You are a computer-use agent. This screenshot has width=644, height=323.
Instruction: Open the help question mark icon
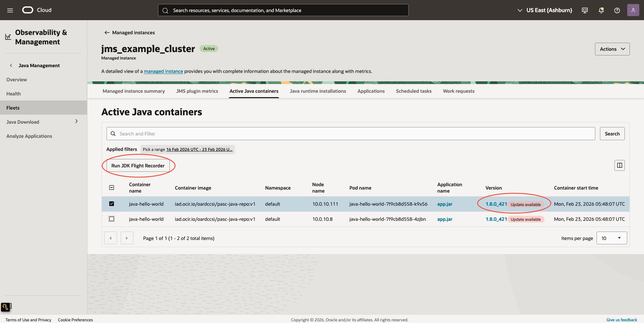(x=617, y=10)
